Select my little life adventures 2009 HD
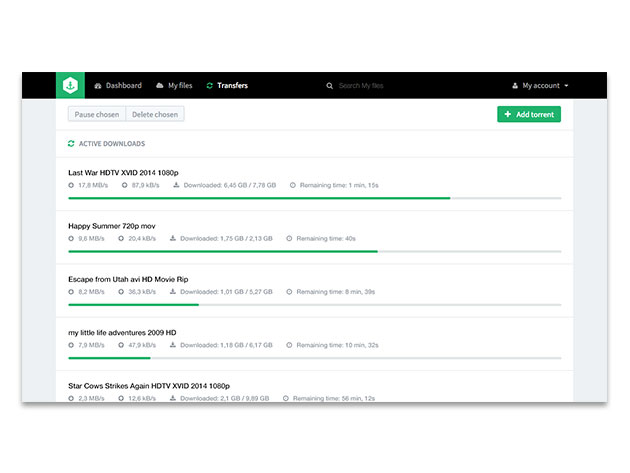This screenshot has height=473, width=630. 122,333
